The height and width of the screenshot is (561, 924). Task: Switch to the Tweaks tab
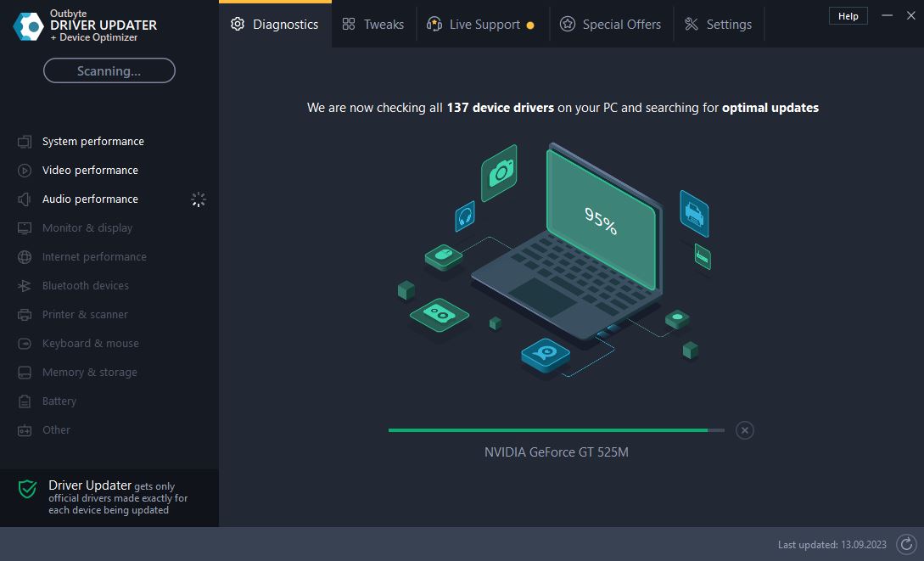(373, 24)
